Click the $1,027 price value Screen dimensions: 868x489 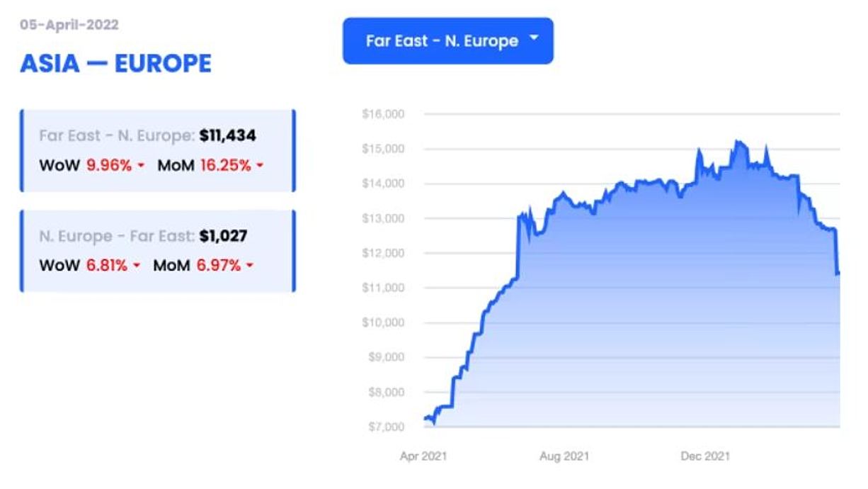tap(223, 235)
